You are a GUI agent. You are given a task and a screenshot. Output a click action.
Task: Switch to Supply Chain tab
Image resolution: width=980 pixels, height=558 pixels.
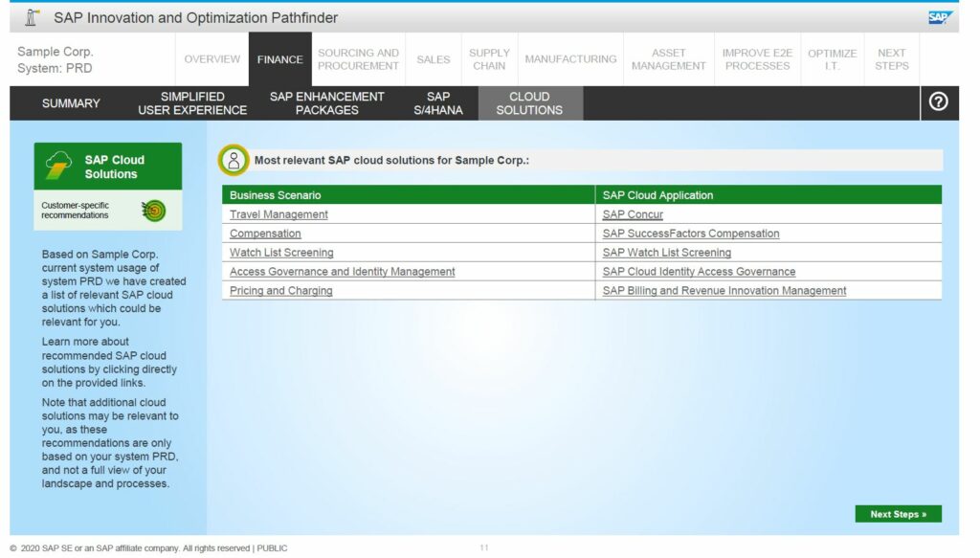(489, 59)
